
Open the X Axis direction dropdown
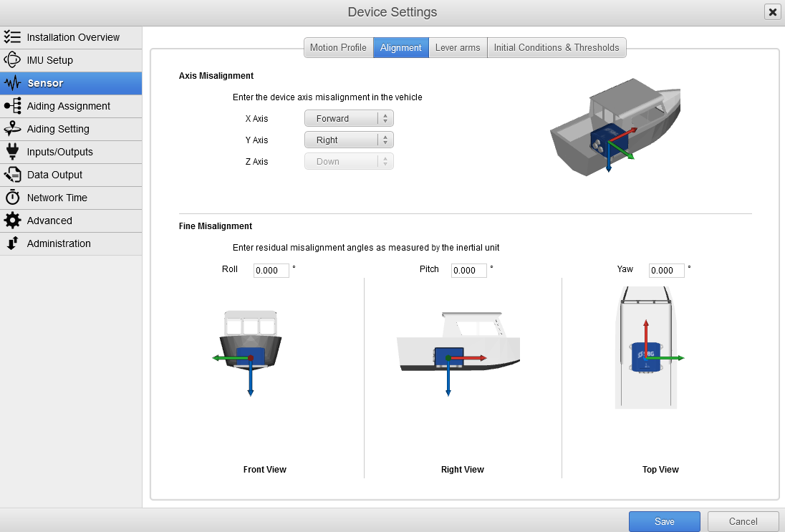(349, 119)
